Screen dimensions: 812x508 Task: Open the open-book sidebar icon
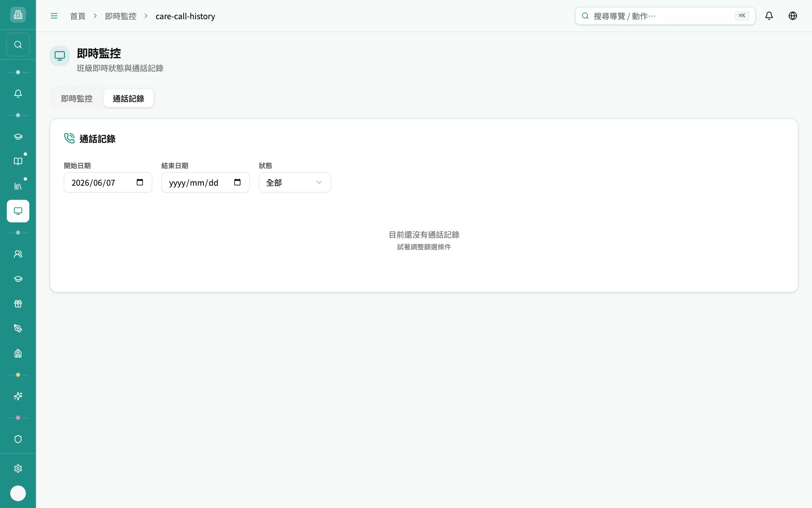pyautogui.click(x=18, y=161)
